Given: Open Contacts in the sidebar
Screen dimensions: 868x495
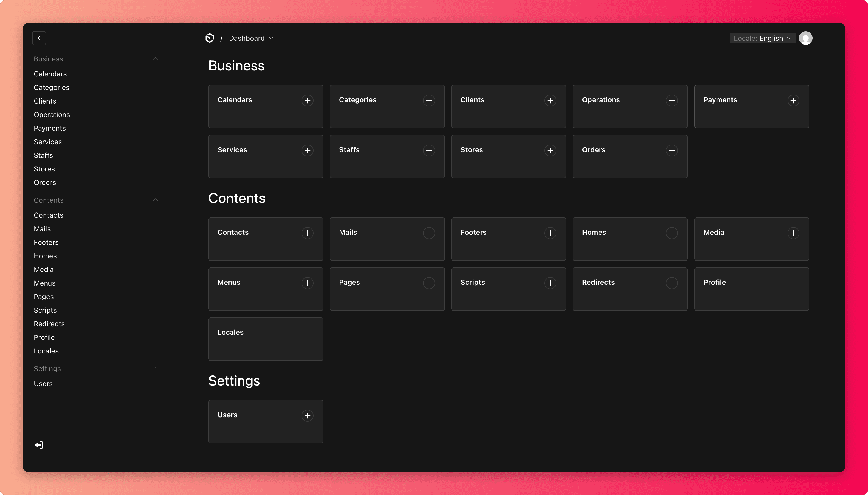Looking at the screenshot, I should coord(48,215).
